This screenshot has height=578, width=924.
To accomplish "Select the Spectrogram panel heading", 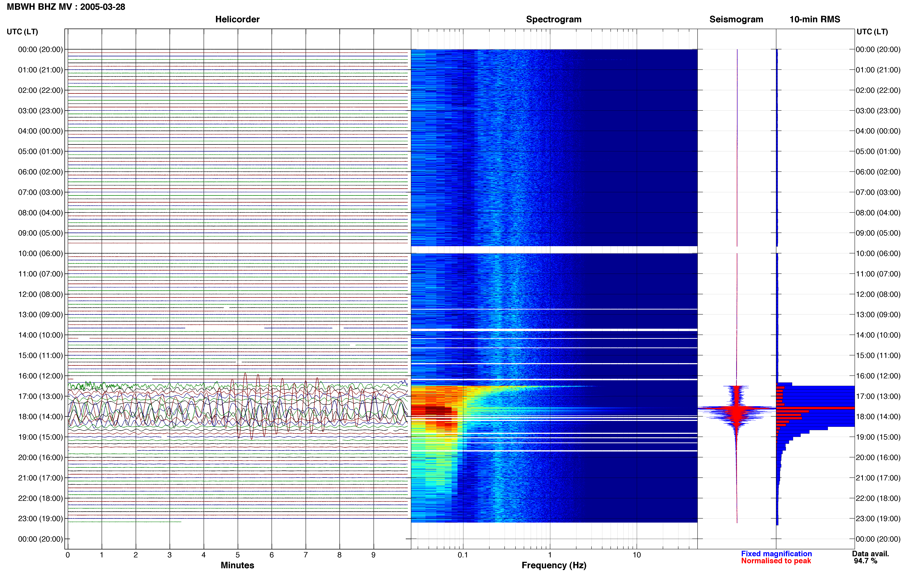I will tap(554, 20).
